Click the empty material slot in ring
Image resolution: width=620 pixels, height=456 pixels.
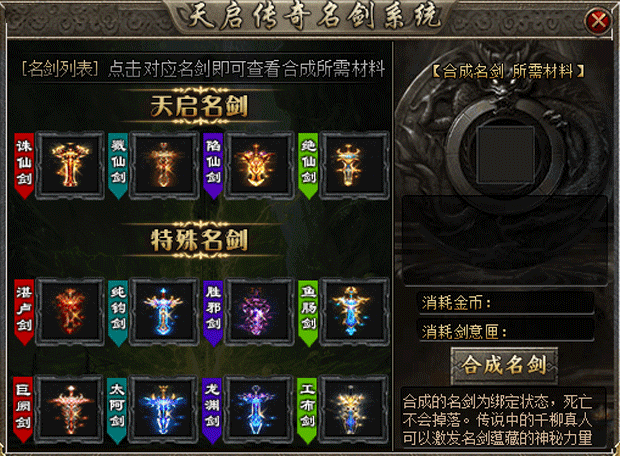[x=505, y=155]
